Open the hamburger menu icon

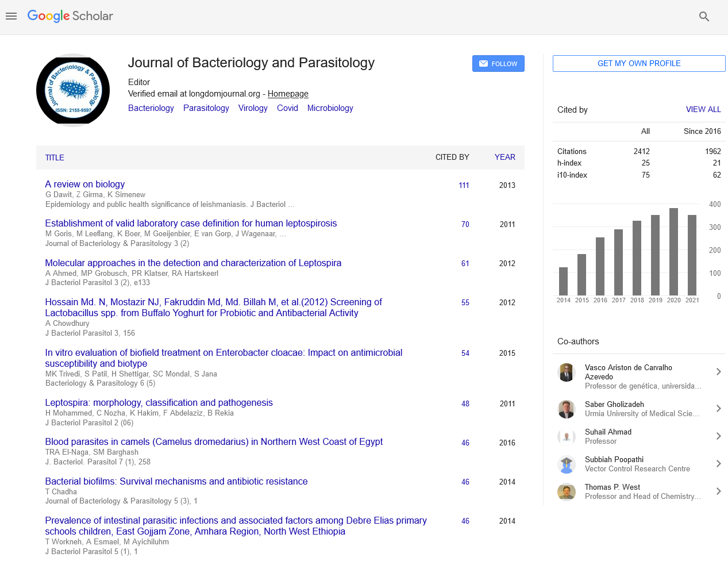11,16
